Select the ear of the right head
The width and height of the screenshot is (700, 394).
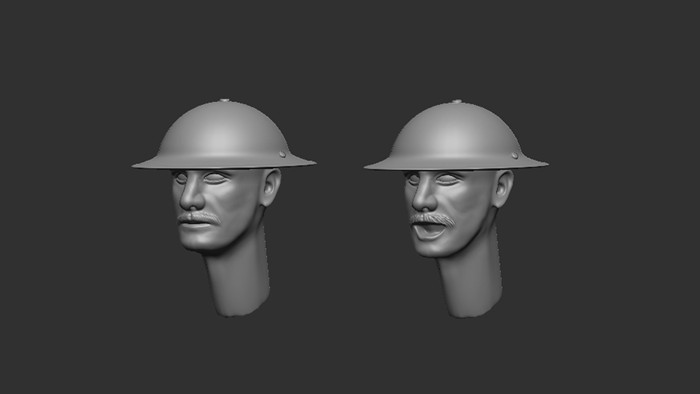(504, 188)
